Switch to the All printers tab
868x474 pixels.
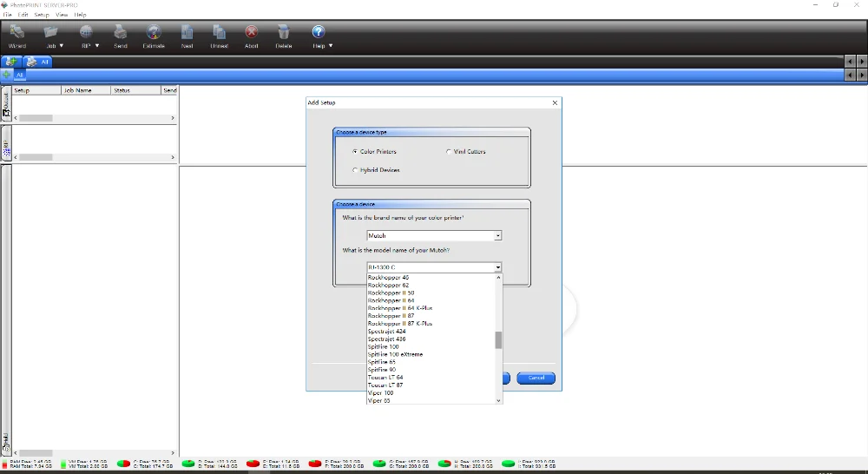click(x=38, y=62)
